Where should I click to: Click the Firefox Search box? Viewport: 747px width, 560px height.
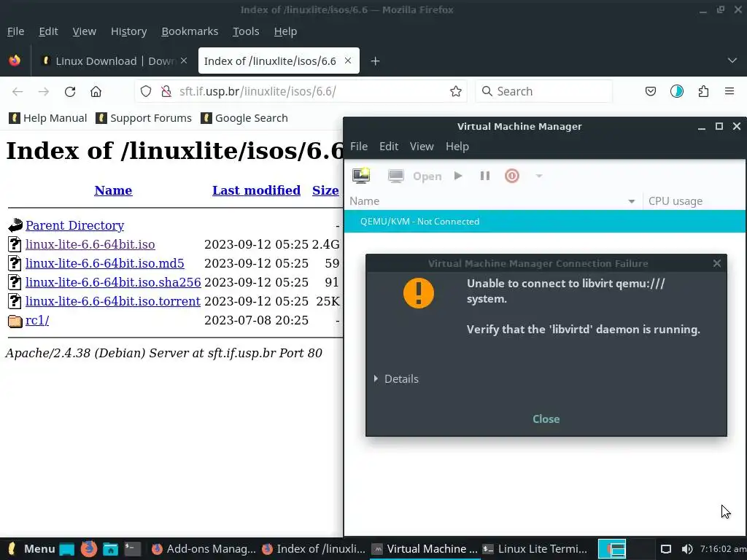(543, 91)
